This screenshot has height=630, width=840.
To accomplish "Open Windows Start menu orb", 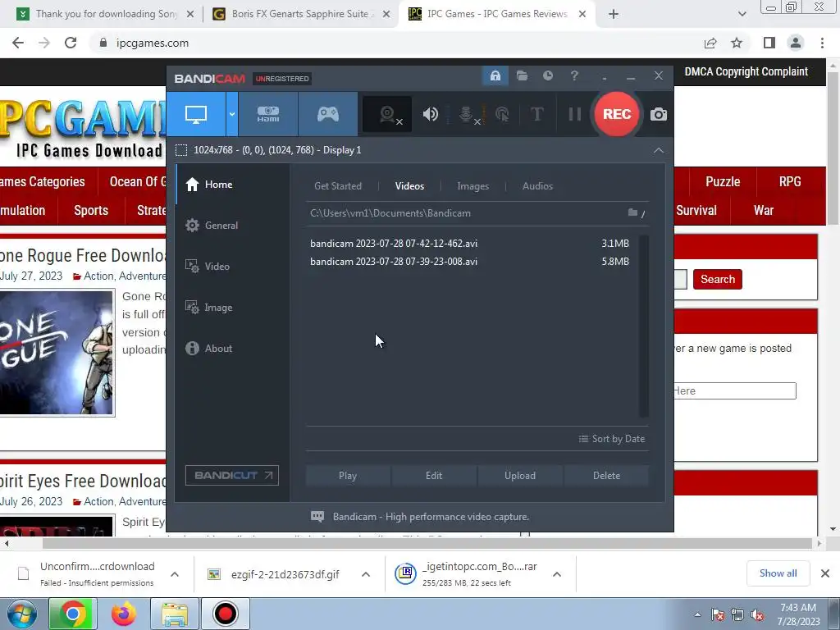I will click(x=22, y=614).
